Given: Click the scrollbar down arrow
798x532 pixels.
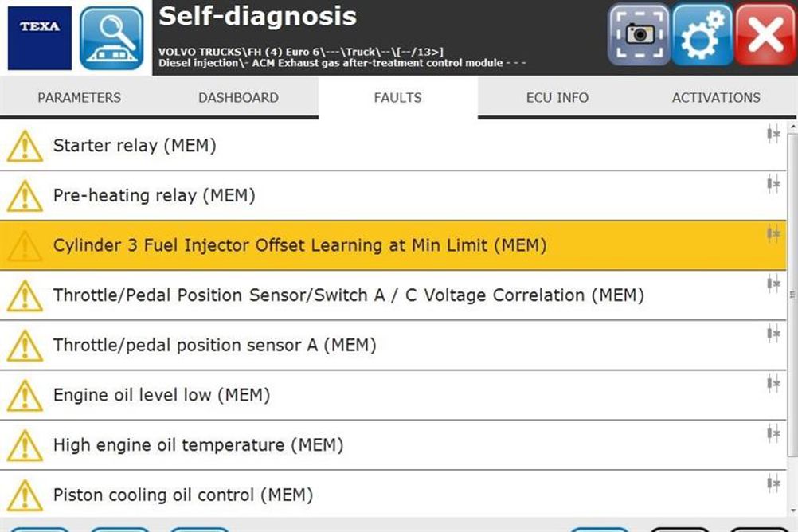Looking at the screenshot, I should (793, 510).
